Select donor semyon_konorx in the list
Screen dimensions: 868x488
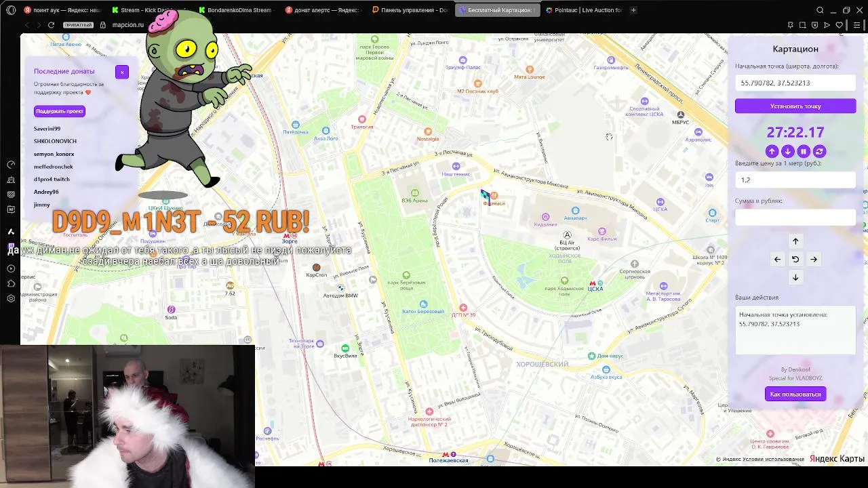(54, 154)
